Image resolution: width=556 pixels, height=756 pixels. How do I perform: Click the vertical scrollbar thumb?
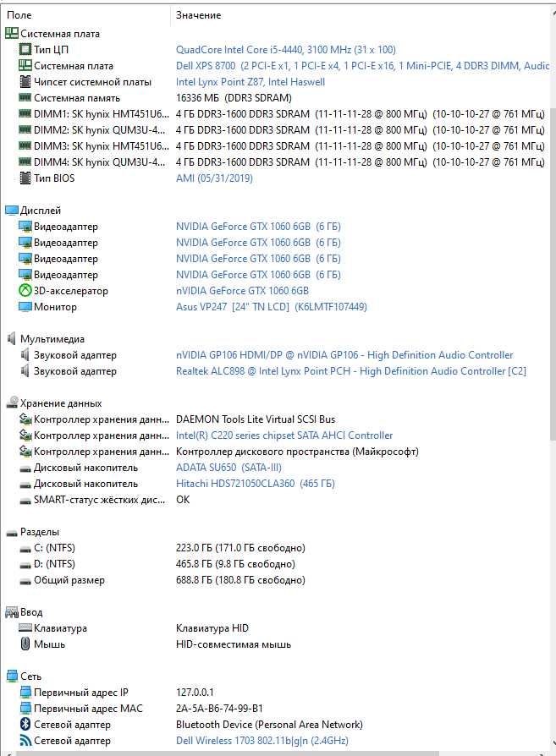[x=553, y=272]
